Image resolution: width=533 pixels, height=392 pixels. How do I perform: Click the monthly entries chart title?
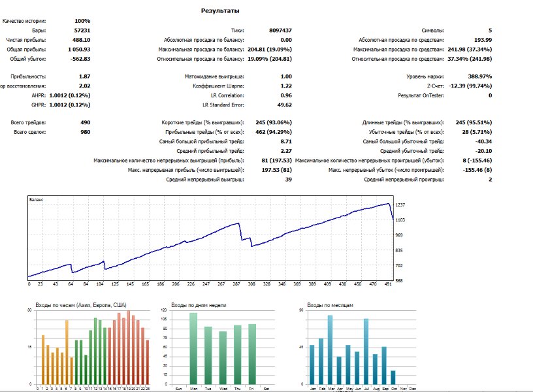coord(330,305)
